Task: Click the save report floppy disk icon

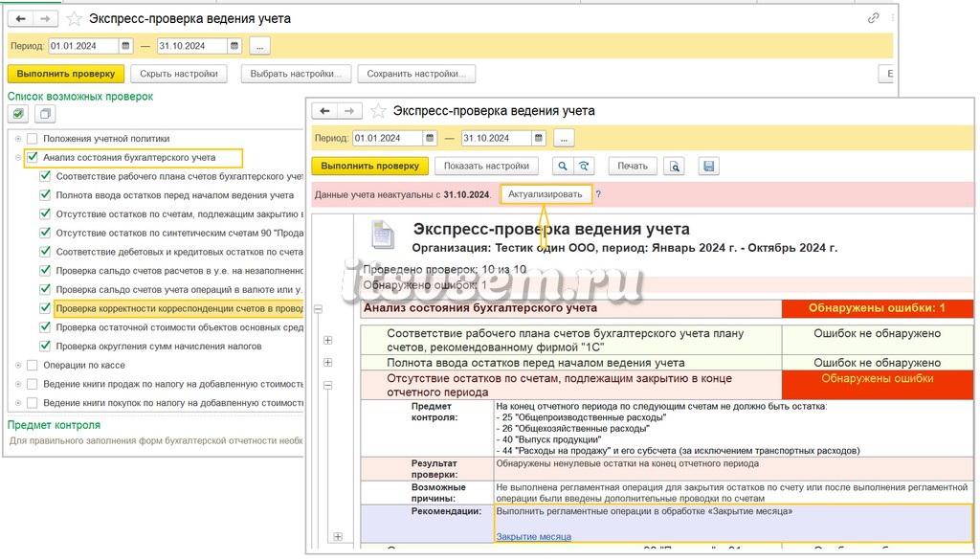Action: tap(708, 167)
